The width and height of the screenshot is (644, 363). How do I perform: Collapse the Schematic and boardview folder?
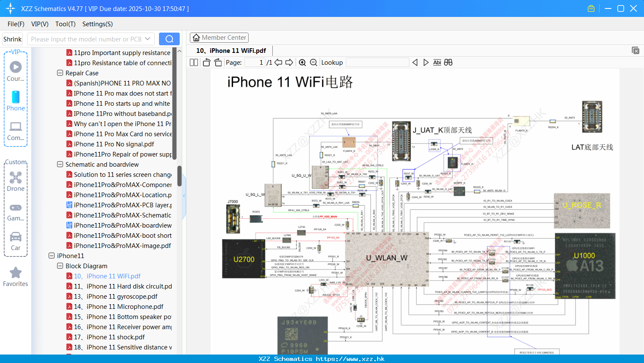click(60, 164)
